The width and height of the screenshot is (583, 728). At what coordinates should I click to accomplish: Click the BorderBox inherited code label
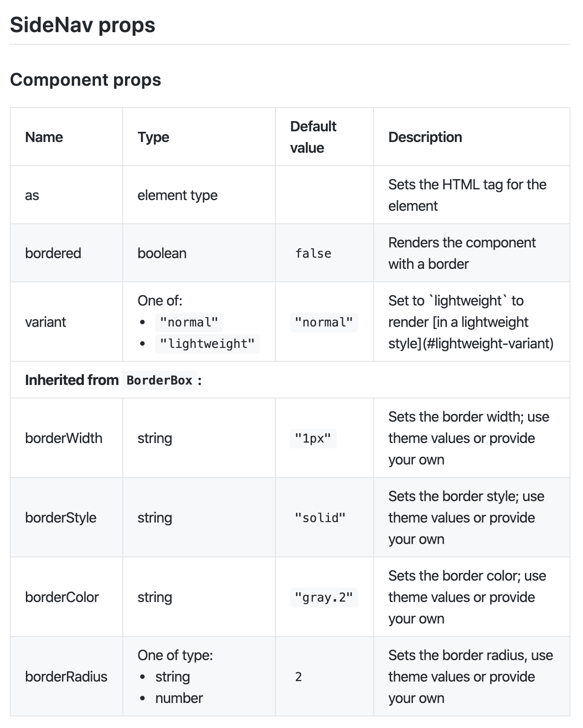pos(159,381)
